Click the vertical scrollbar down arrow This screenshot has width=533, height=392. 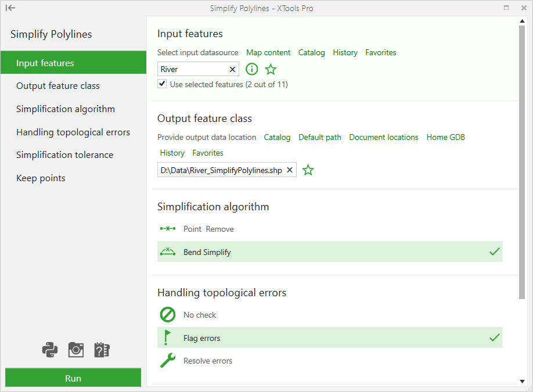click(x=522, y=382)
